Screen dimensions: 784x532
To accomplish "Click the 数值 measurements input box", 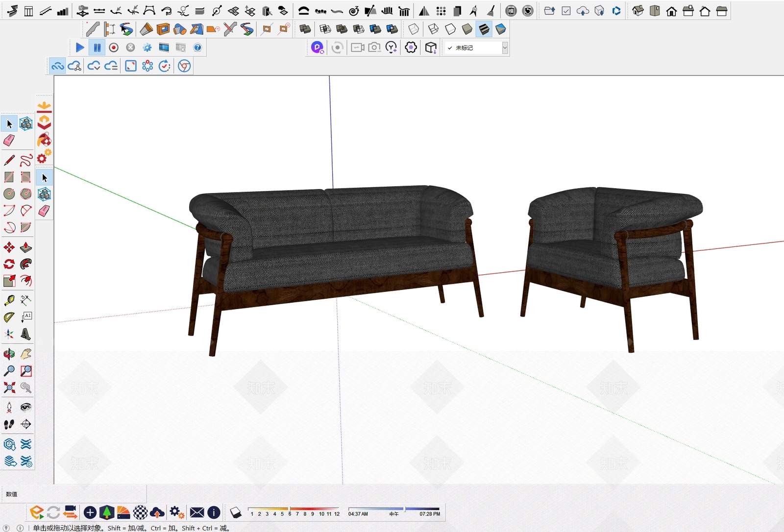I will 73,494.
